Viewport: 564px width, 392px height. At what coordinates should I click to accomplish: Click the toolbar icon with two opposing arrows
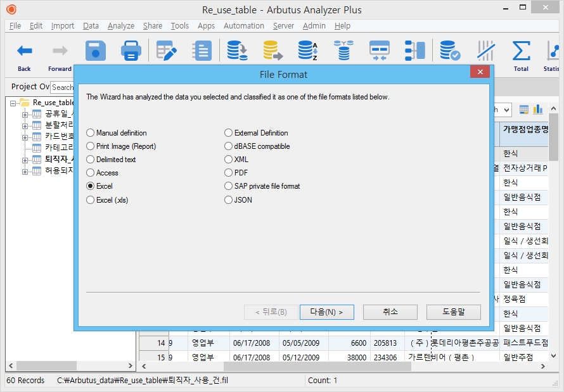379,51
